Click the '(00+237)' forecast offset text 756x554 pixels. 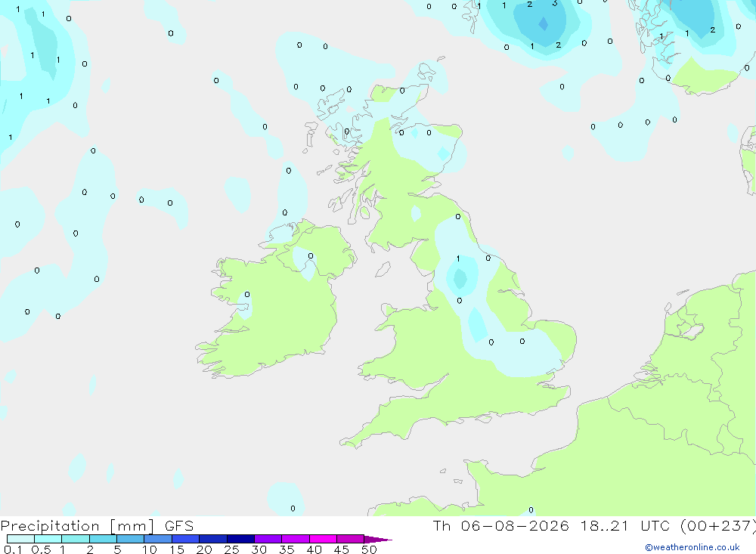[x=718, y=526]
